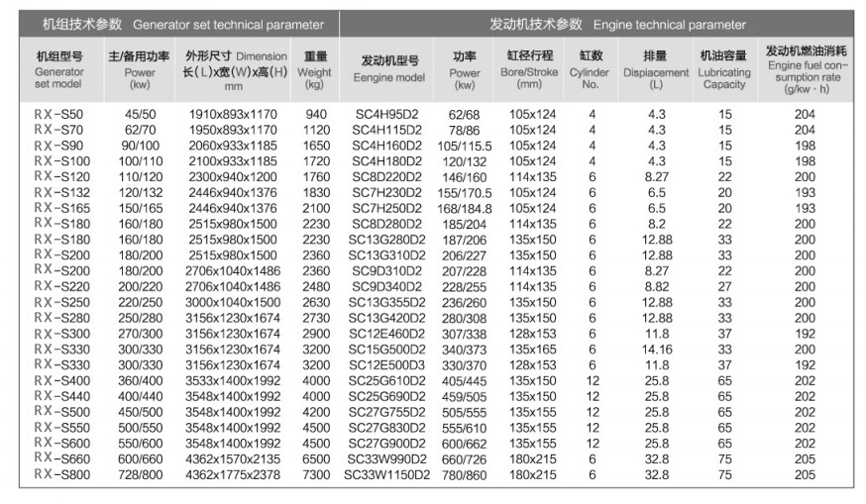Click the 780/860 engine power cell
866x504 pixels.
(464, 475)
